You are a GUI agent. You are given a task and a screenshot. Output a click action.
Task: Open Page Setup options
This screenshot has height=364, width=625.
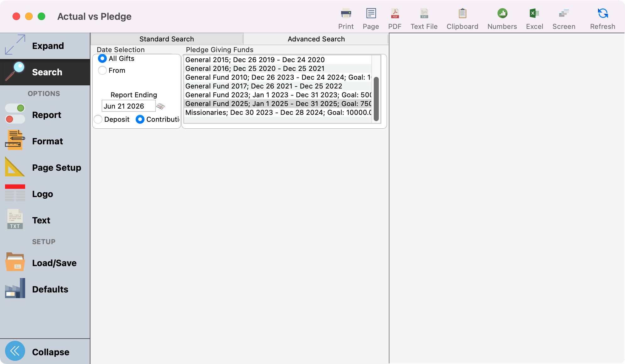[57, 168]
